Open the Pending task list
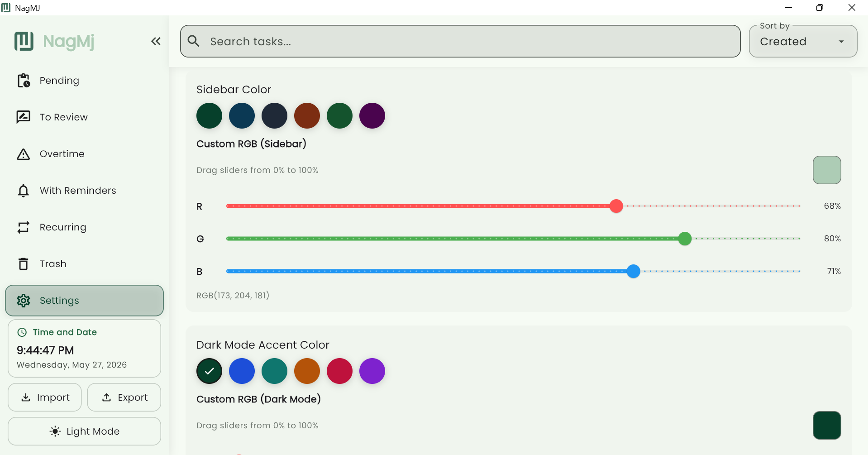 84,81
